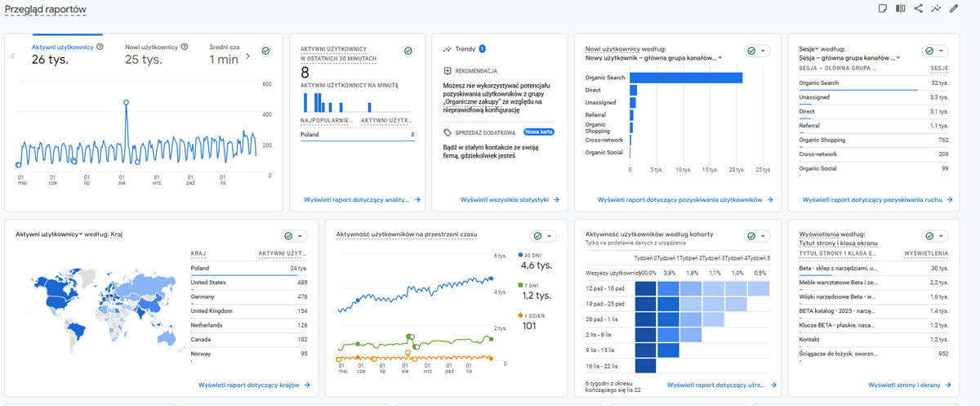Open the Insights sparkline icon
The width and height of the screenshot is (980, 406).
click(936, 9)
